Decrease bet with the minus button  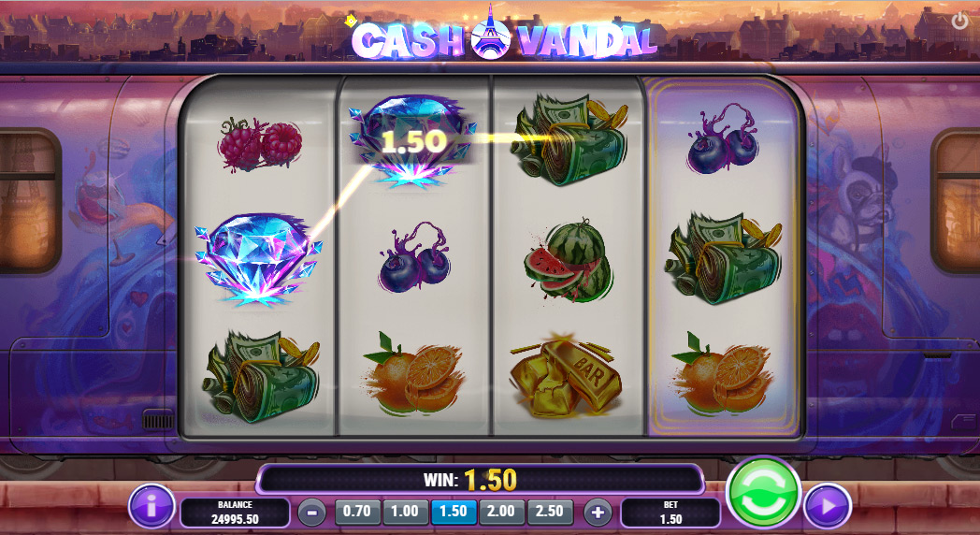311,513
